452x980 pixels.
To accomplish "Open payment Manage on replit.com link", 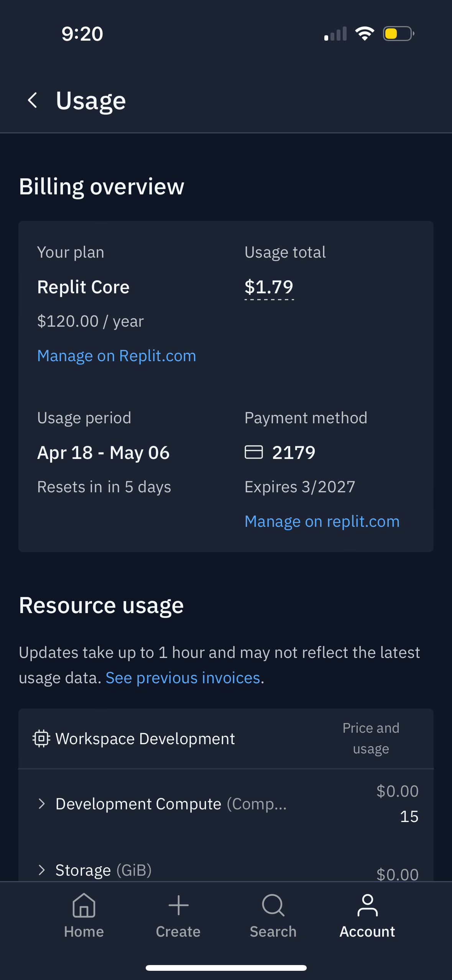I will (322, 521).
